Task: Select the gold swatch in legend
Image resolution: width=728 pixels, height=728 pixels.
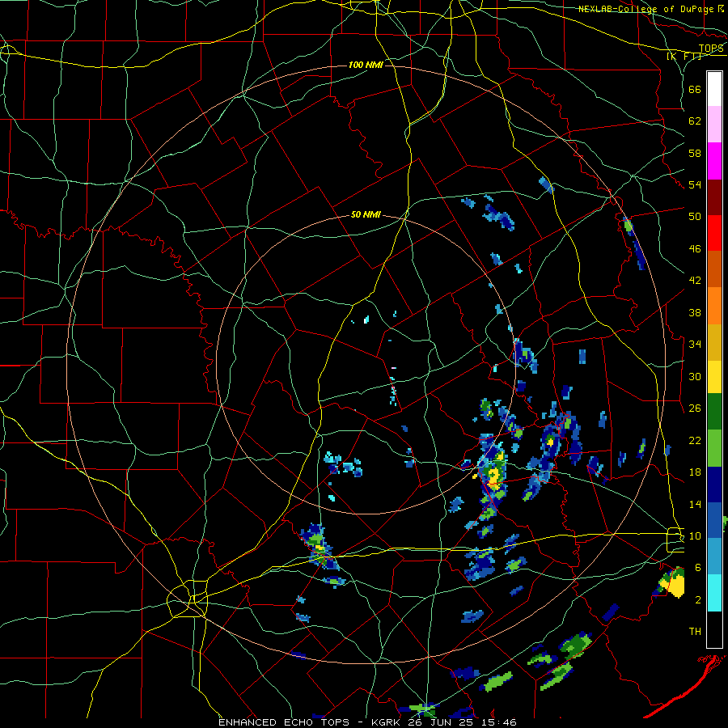Action: (x=714, y=342)
